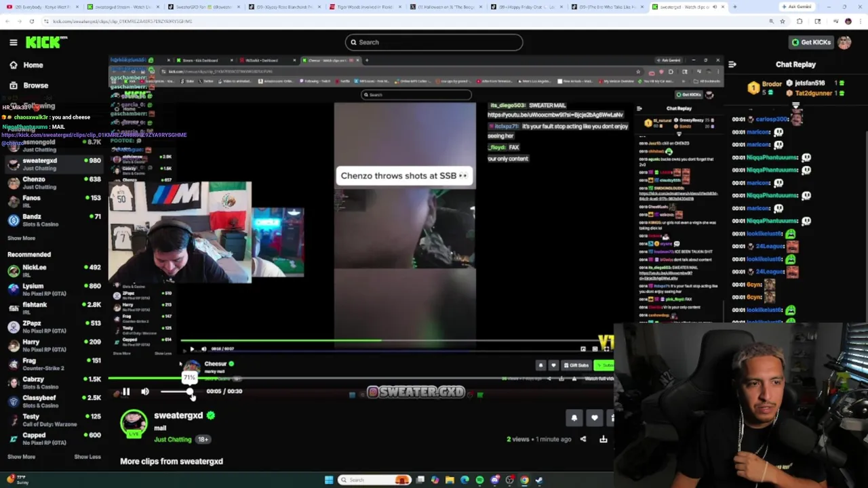Open Capped recommended channel
The height and width of the screenshot is (488, 868).
(x=54, y=439)
